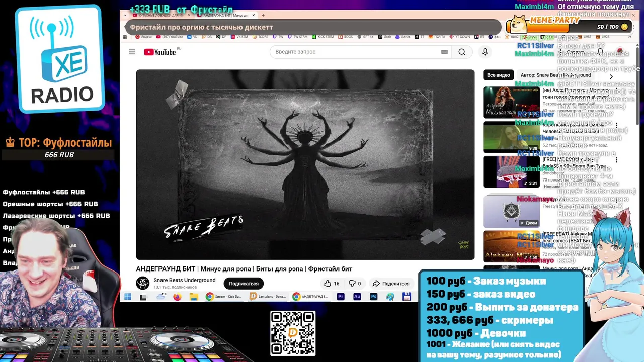The height and width of the screenshot is (362, 644).
Task: Launch Adobe Audition from taskbar
Action: [357, 297]
